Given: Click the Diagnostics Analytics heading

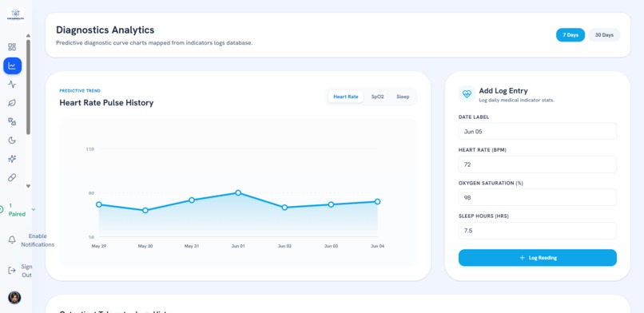Looking at the screenshot, I should [x=105, y=30].
